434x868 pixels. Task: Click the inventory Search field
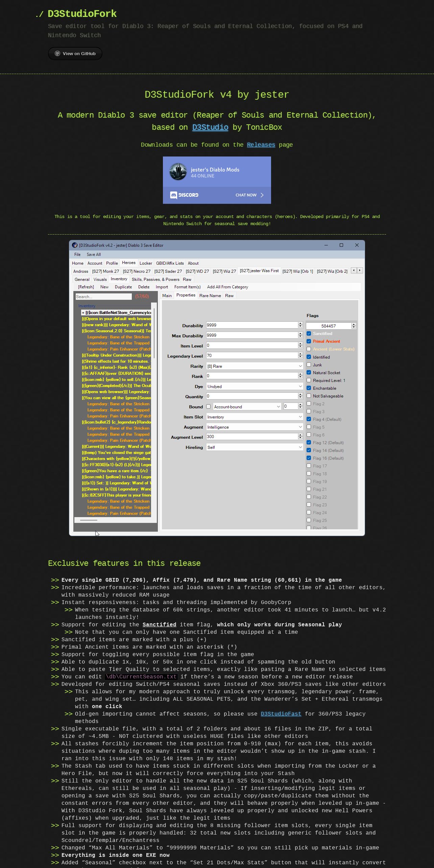(x=103, y=296)
